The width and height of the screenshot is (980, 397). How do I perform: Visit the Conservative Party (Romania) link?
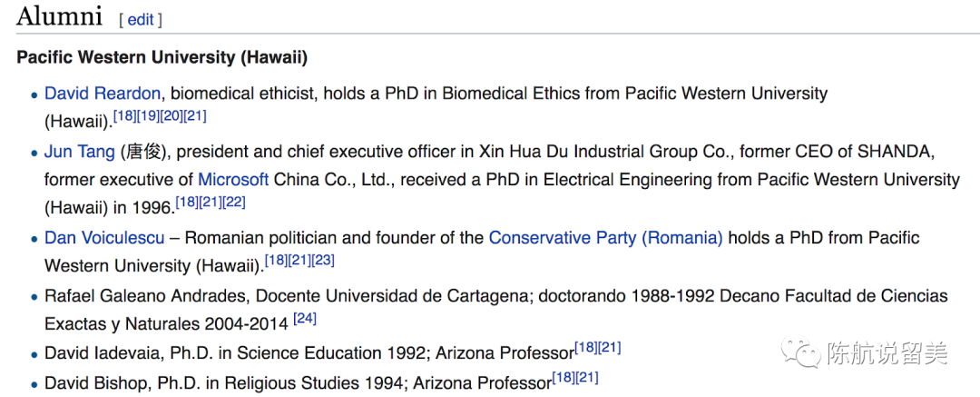pos(605,237)
